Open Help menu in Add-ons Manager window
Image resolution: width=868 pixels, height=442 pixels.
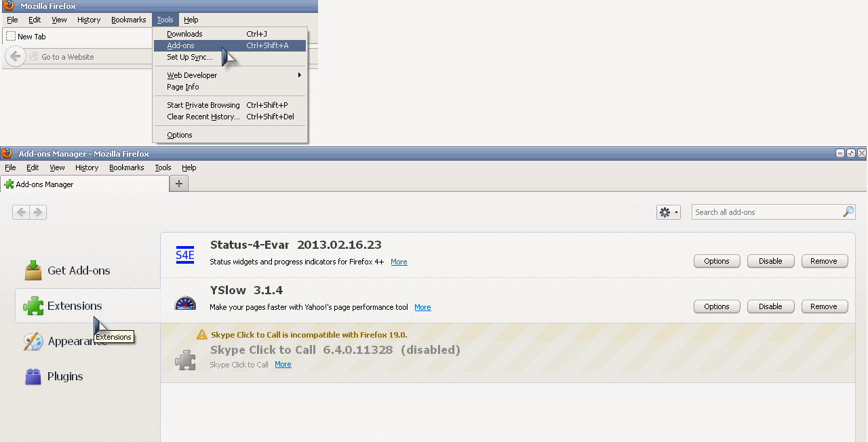189,167
